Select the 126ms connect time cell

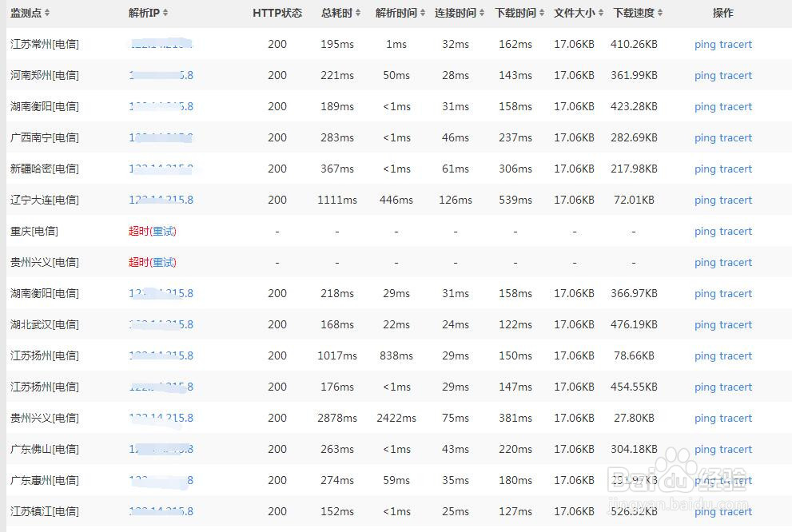(456, 200)
